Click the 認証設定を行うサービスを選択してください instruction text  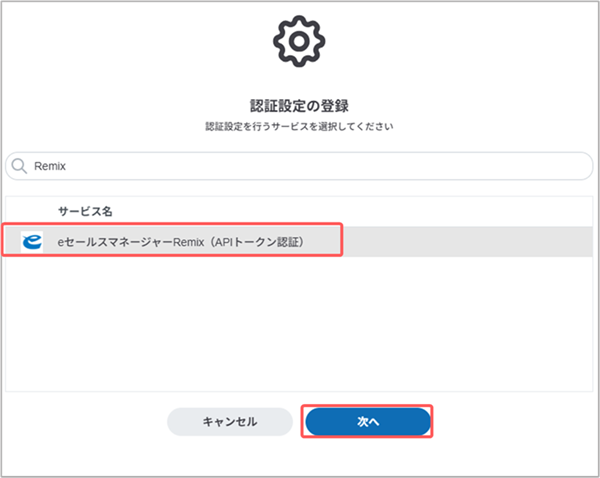(x=300, y=127)
